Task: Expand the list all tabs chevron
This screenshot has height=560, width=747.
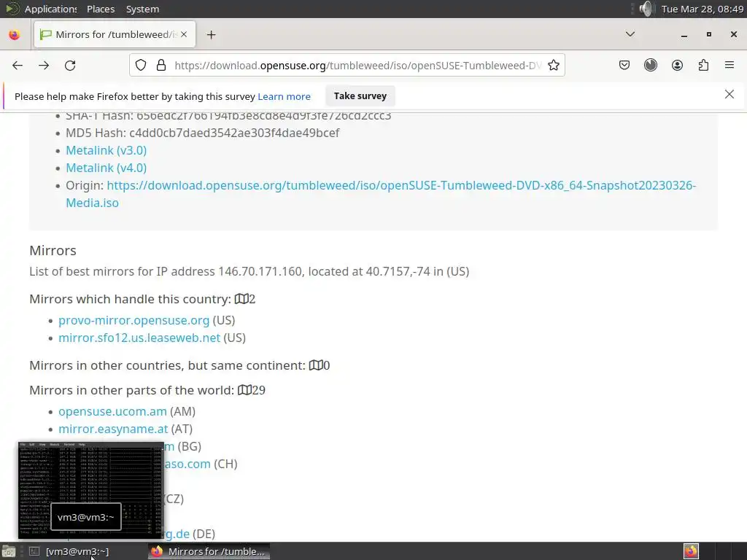Action: [630, 34]
